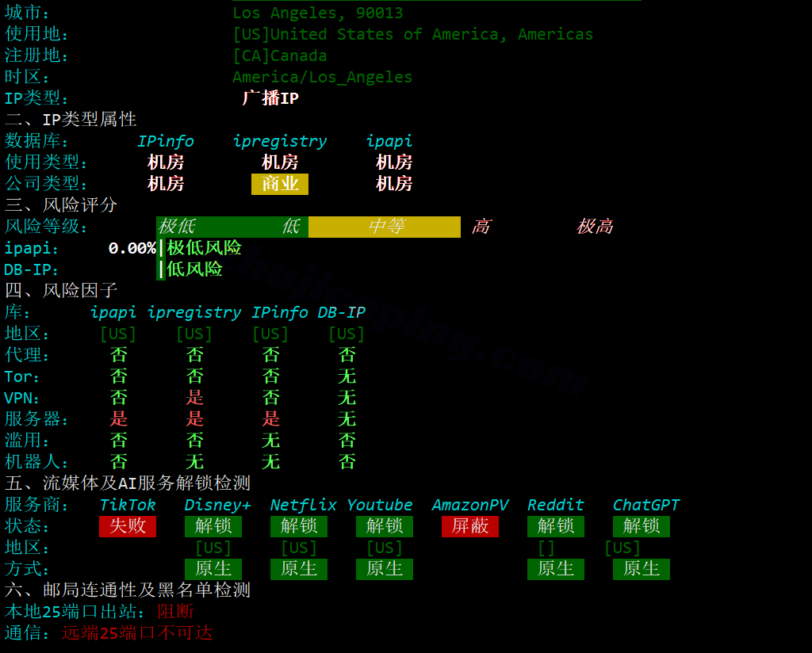Image resolution: width=812 pixels, height=653 pixels.
Task: Click the 'AmazonPV' provider label
Action: coord(470,505)
